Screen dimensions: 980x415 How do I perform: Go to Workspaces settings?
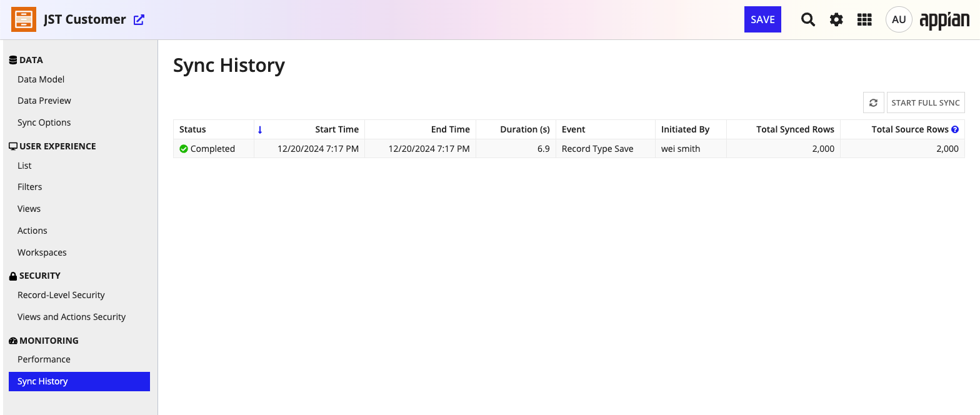42,252
